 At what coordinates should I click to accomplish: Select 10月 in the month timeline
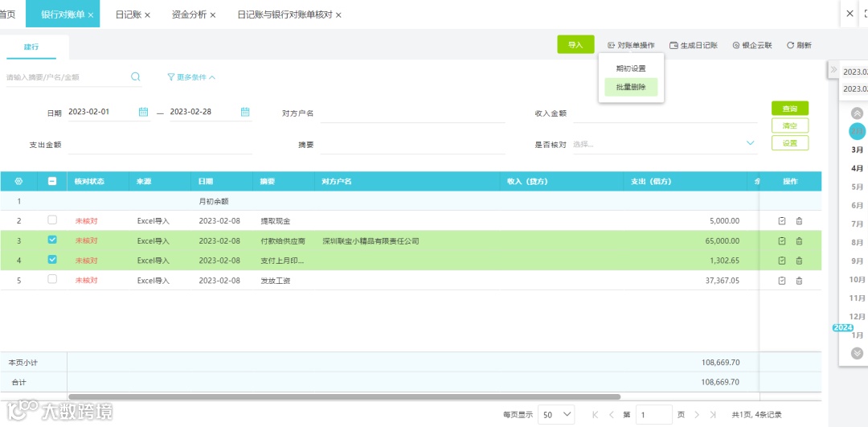coord(857,280)
